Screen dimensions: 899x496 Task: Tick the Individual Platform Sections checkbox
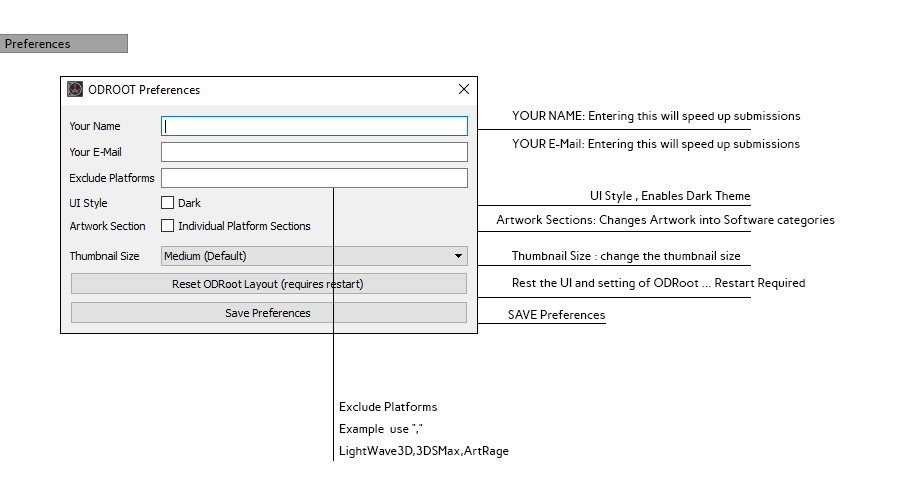coord(168,226)
